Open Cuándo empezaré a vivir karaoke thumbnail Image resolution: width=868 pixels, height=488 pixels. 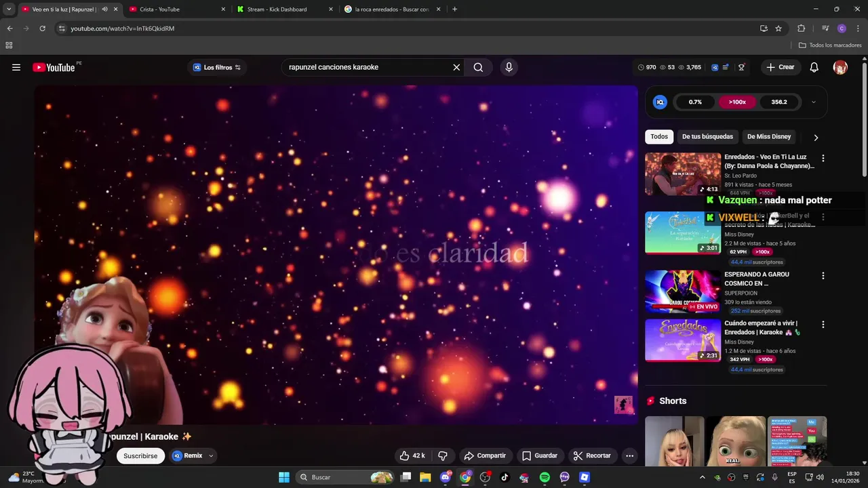(x=683, y=340)
